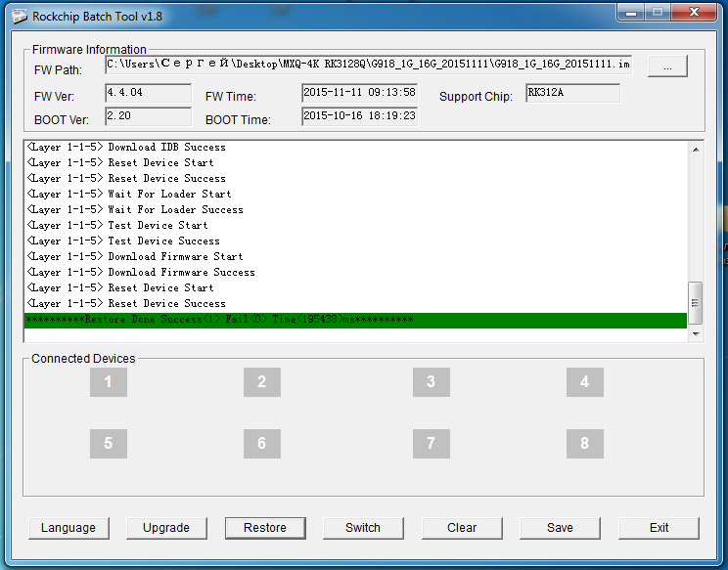
Task: Click the Rockchip Batch Tool title bar icon
Action: point(20,17)
